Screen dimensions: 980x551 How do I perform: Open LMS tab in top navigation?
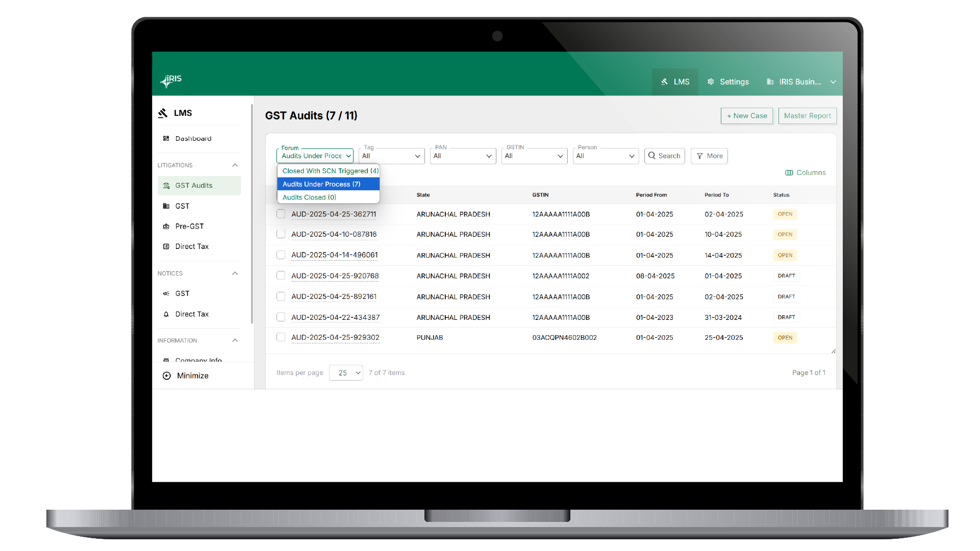coord(675,82)
